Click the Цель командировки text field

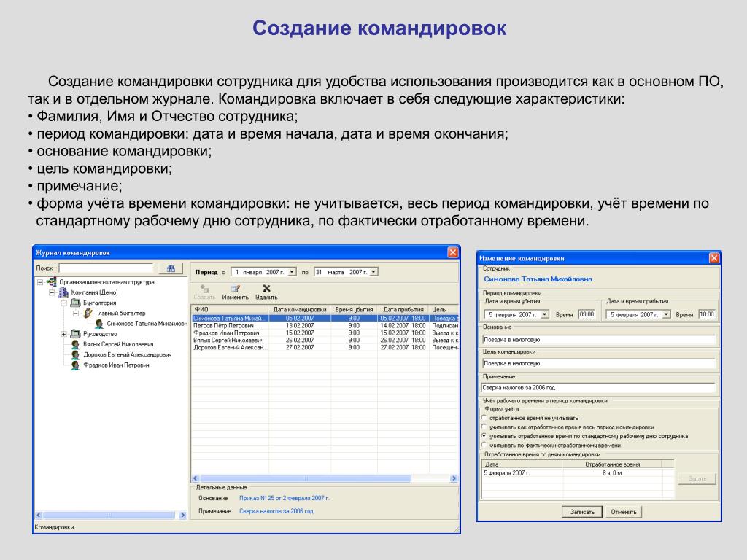(598, 363)
